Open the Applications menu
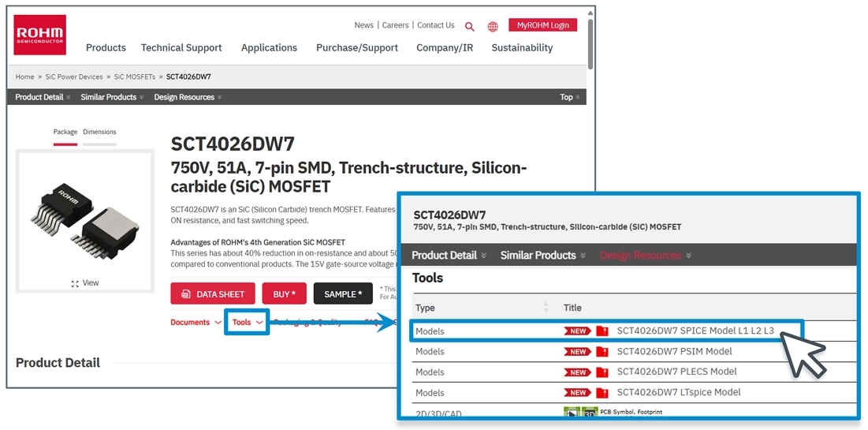This screenshot has height=430, width=868. pyautogui.click(x=269, y=47)
